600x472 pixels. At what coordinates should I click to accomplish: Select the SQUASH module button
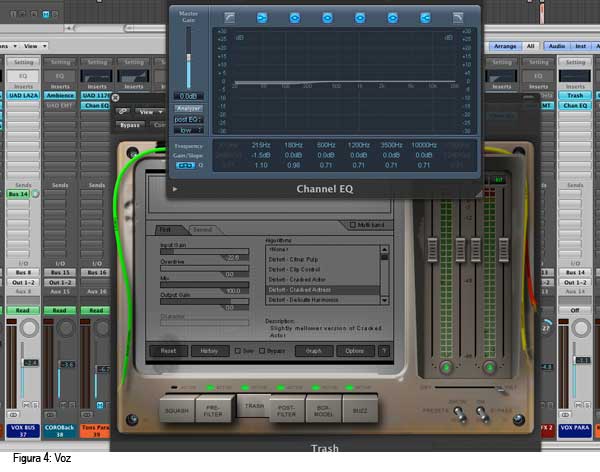point(176,410)
